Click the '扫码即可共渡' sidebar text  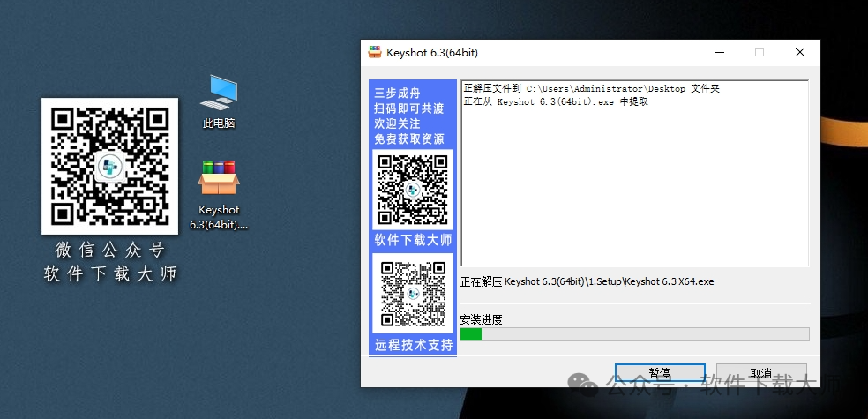point(409,108)
